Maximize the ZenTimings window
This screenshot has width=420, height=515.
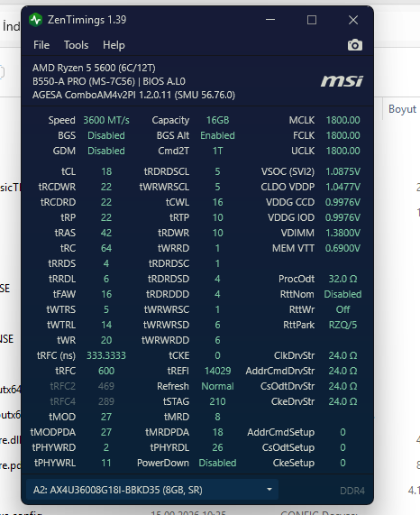pyautogui.click(x=311, y=20)
